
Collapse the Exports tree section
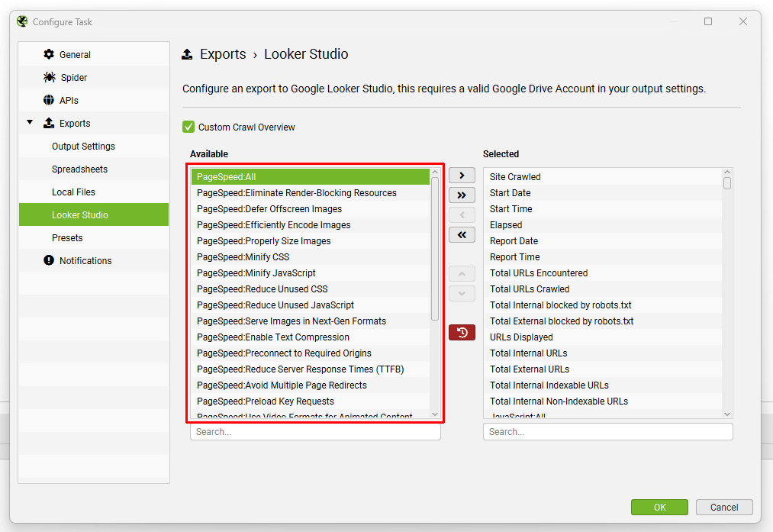[30, 123]
